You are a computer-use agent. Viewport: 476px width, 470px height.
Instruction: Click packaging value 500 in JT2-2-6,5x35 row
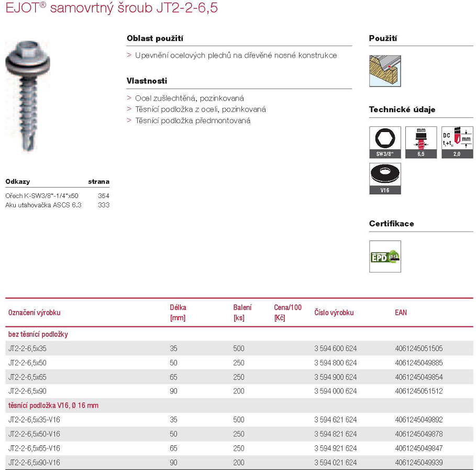tap(239, 348)
